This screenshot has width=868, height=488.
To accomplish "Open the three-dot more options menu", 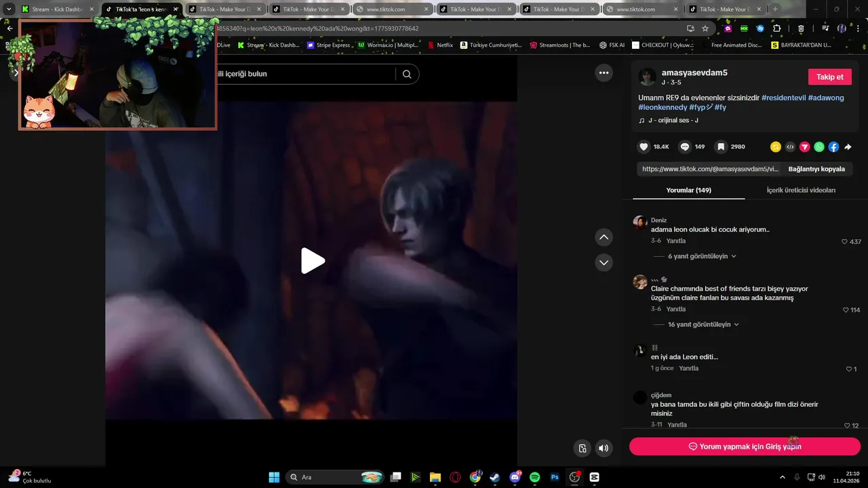I will point(604,73).
